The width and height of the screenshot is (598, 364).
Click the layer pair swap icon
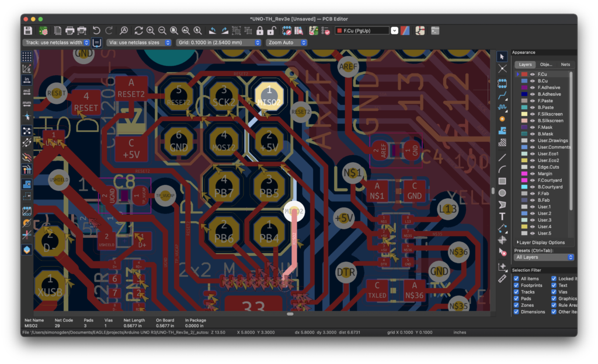pos(405,31)
